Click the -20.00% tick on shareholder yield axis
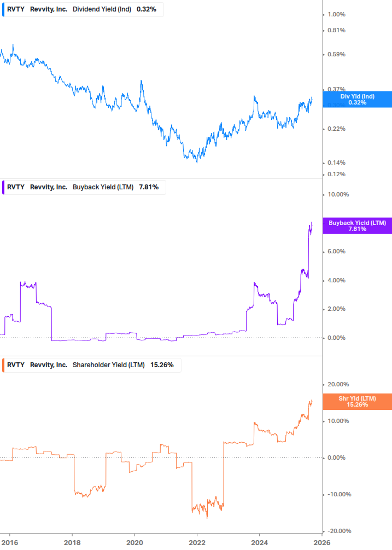This screenshot has width=392, height=550. pos(339,531)
